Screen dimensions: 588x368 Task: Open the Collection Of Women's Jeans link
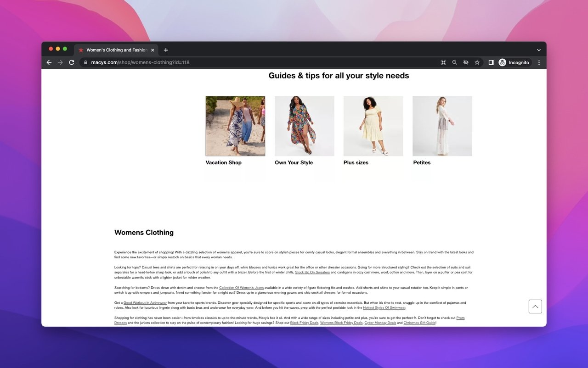[x=242, y=288]
